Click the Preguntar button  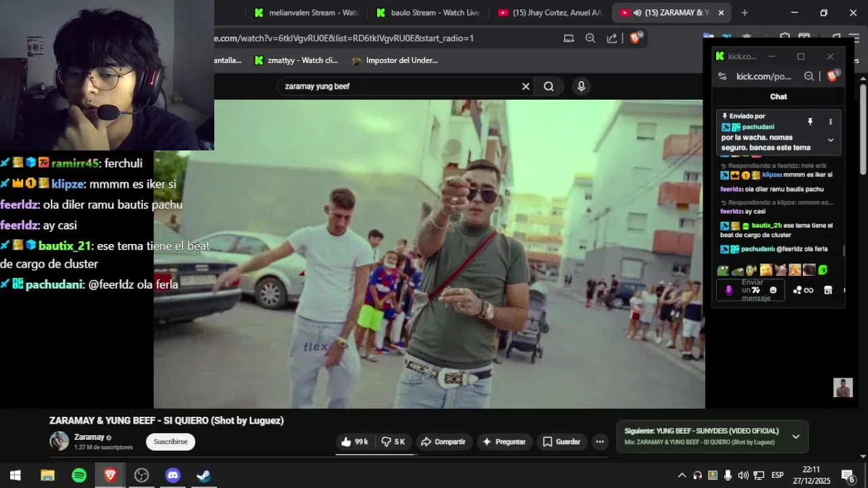tap(504, 442)
